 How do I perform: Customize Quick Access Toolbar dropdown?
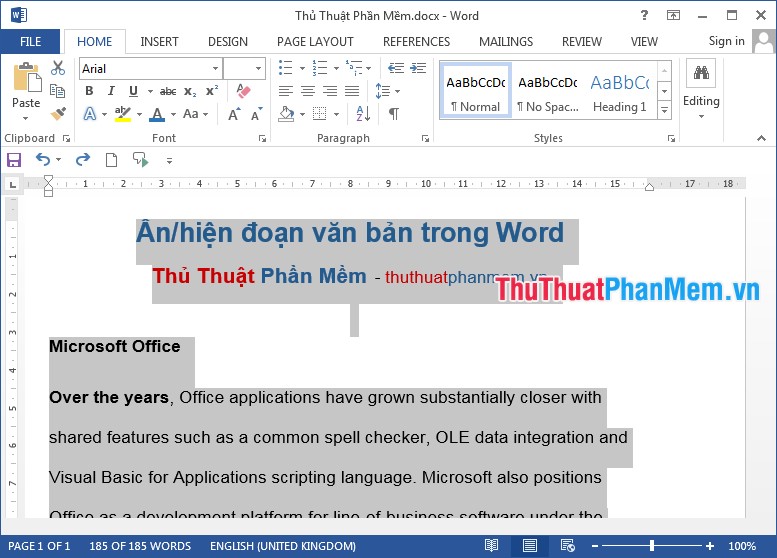(169, 161)
